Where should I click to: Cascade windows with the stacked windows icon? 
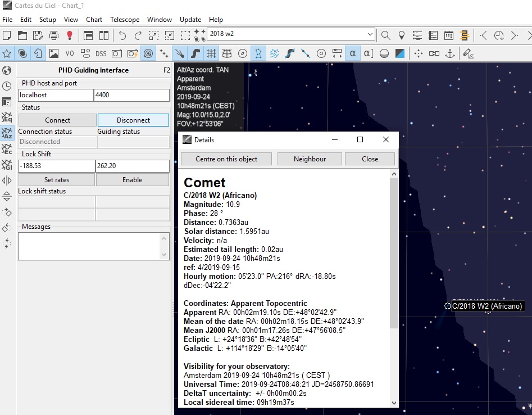tap(88, 35)
